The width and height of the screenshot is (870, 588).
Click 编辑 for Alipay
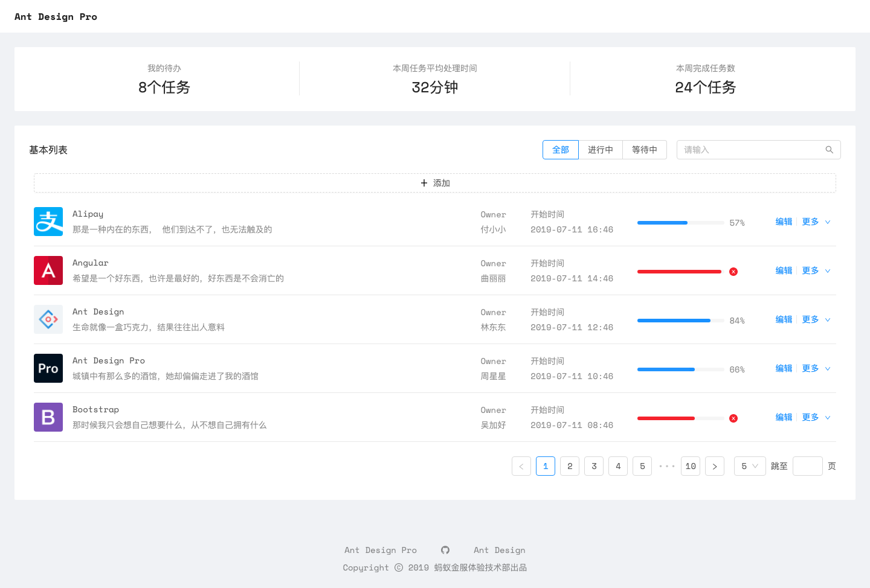click(784, 222)
